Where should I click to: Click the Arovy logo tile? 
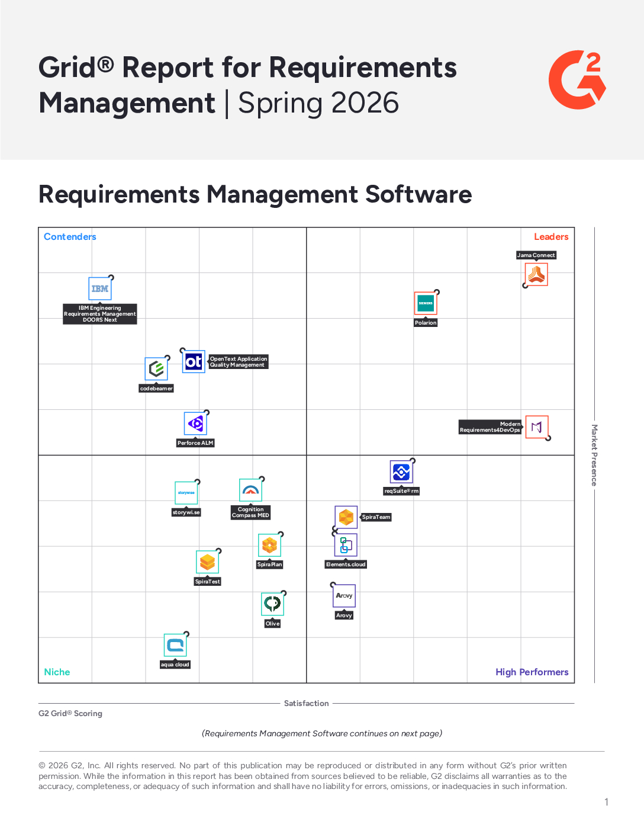(x=344, y=596)
